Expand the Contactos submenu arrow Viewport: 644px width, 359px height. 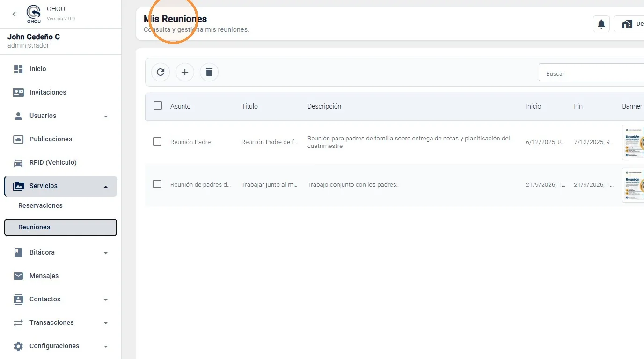point(106,300)
